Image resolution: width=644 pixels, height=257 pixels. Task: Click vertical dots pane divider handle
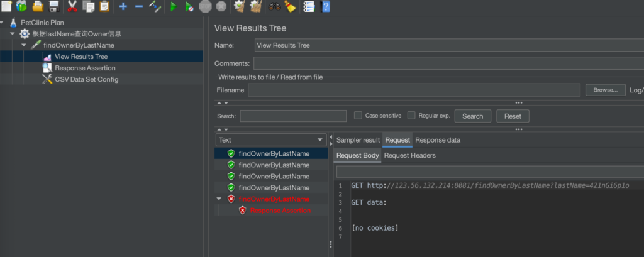331,244
